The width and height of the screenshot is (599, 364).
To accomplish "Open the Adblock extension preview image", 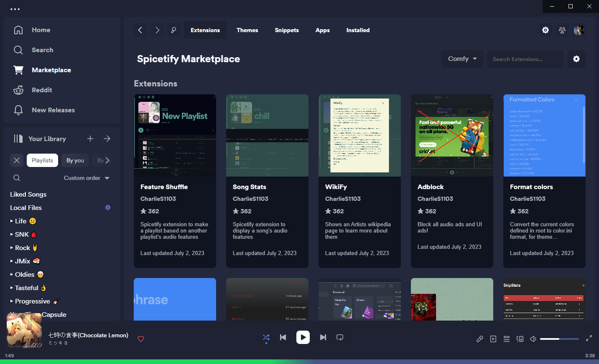I will pyautogui.click(x=452, y=135).
